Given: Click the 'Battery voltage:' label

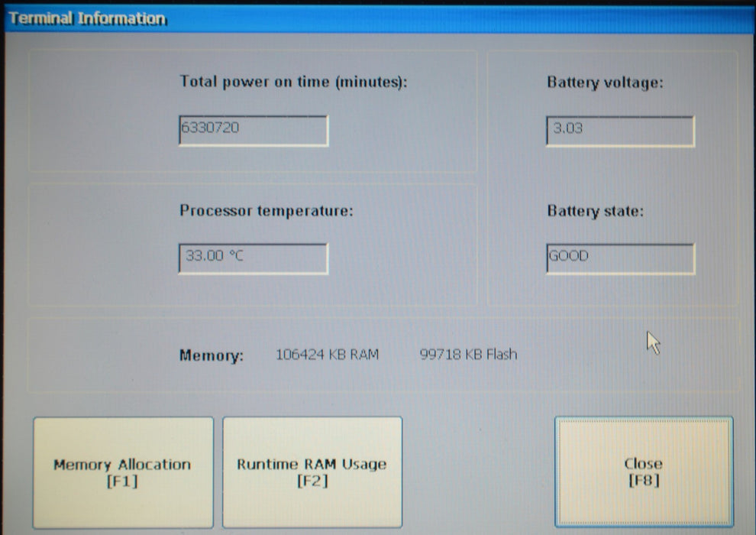Looking at the screenshot, I should click(605, 83).
